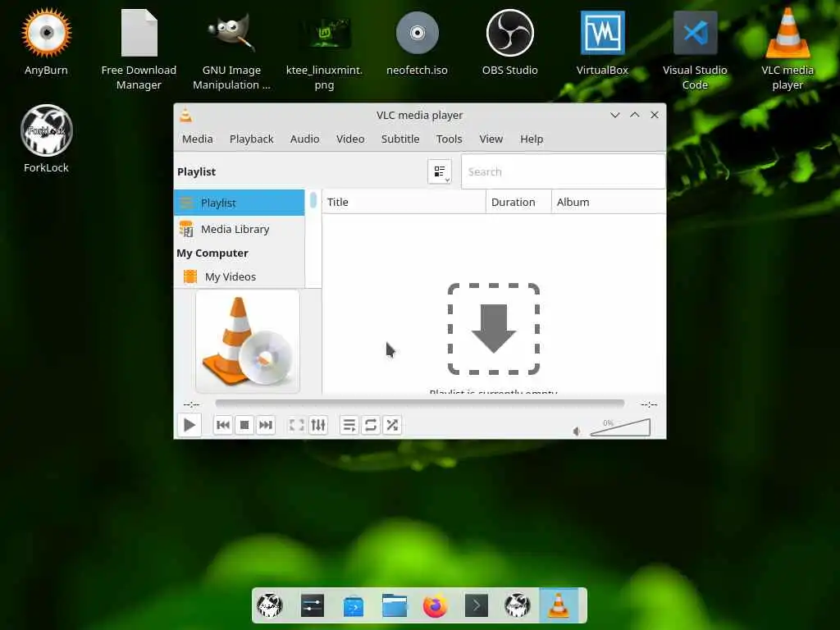Screen dimensions: 840x630
Task: Mute audio with the speaker icon
Action: (577, 431)
